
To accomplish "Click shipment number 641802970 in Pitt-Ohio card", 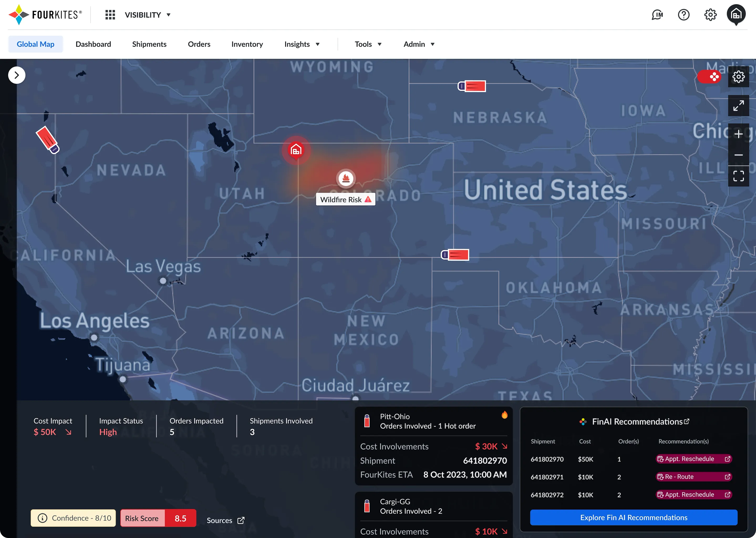I will point(485,460).
